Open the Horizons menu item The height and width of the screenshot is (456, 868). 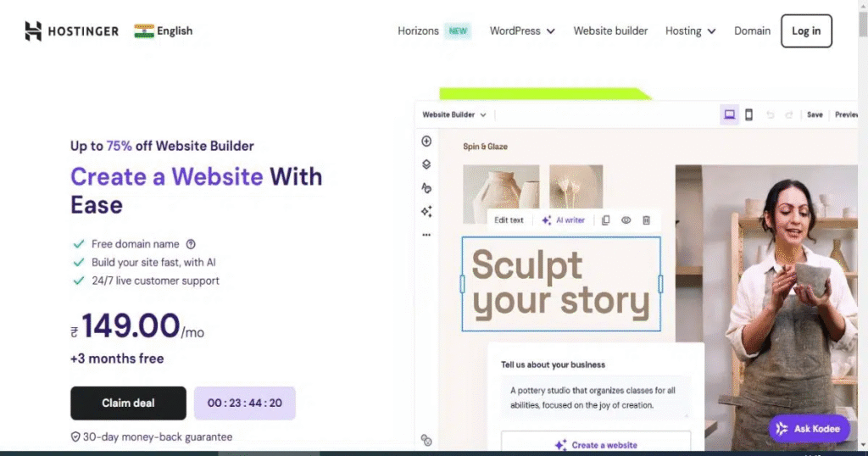(419, 31)
